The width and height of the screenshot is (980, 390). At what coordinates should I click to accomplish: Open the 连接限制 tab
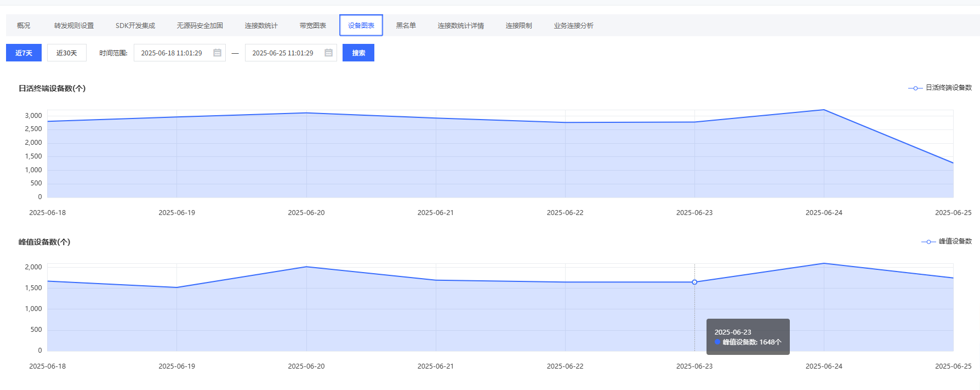519,26
